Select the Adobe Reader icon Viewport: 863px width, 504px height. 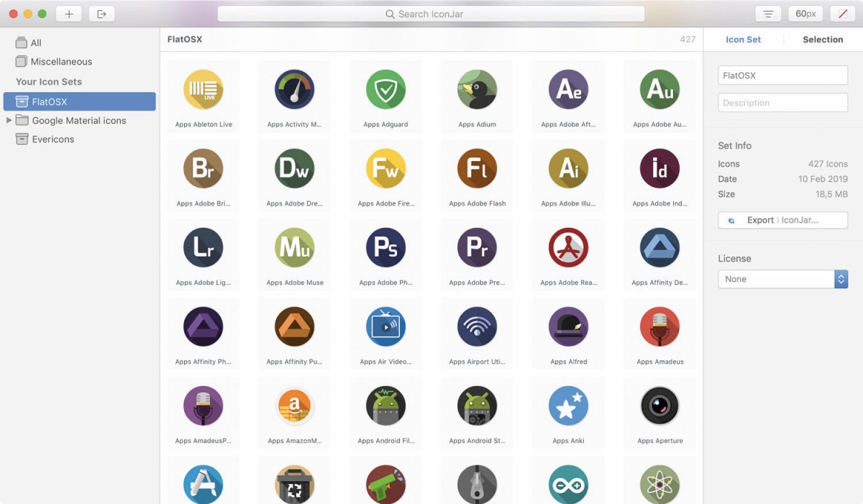[569, 247]
